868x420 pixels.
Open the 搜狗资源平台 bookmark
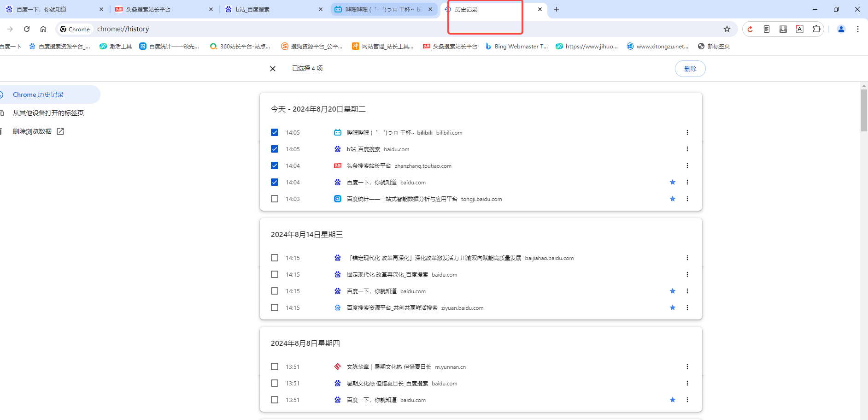(312, 46)
